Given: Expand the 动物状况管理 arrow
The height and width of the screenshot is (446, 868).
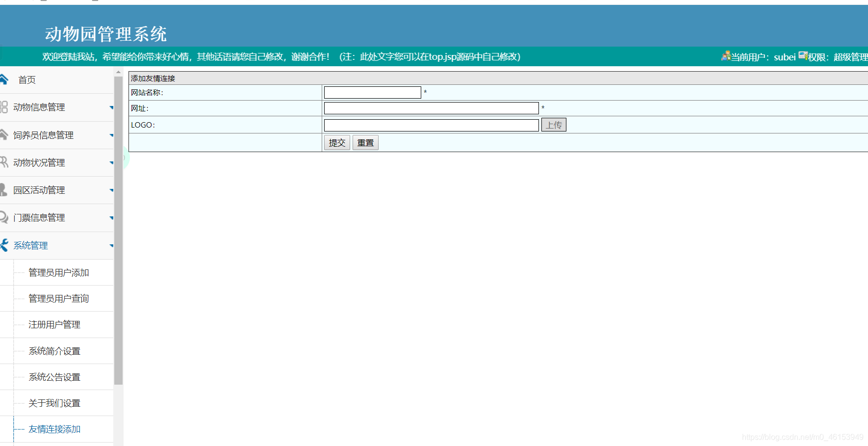Looking at the screenshot, I should point(111,163).
